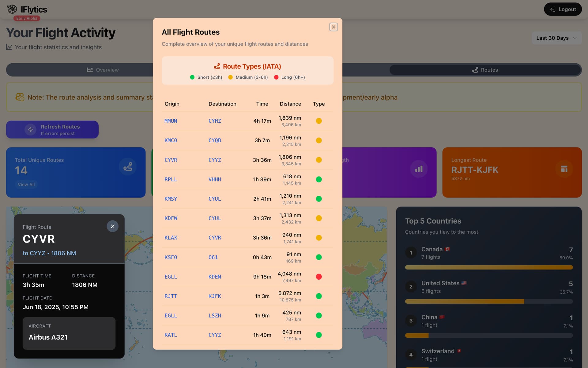Select destination LSZH in the table
588x368 pixels.
(215, 316)
